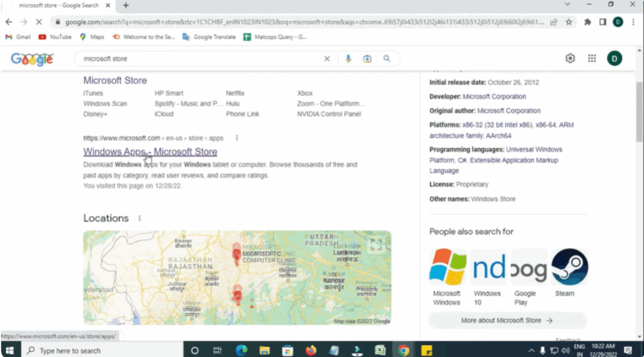Image resolution: width=644 pixels, height=357 pixels.
Task: Click More about Microsoft Store button
Action: click(508, 321)
